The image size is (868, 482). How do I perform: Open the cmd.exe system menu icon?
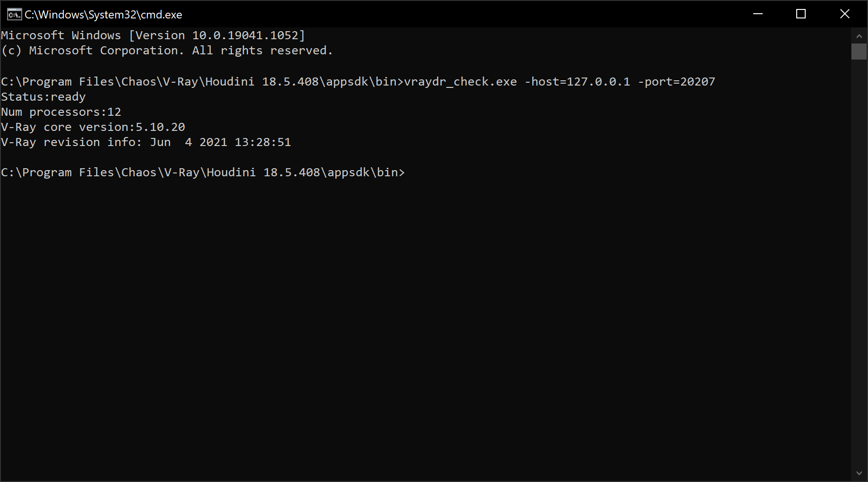[14, 14]
